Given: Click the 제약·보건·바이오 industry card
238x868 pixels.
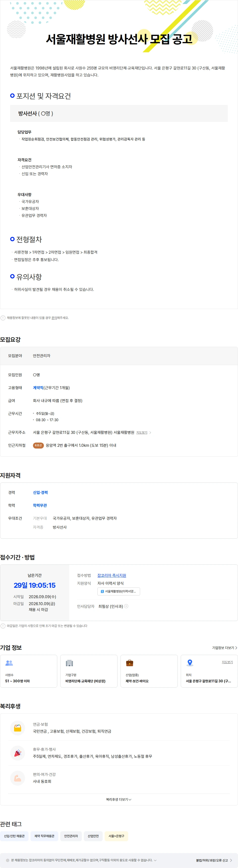Looking at the screenshot, I should tap(149, 671).
